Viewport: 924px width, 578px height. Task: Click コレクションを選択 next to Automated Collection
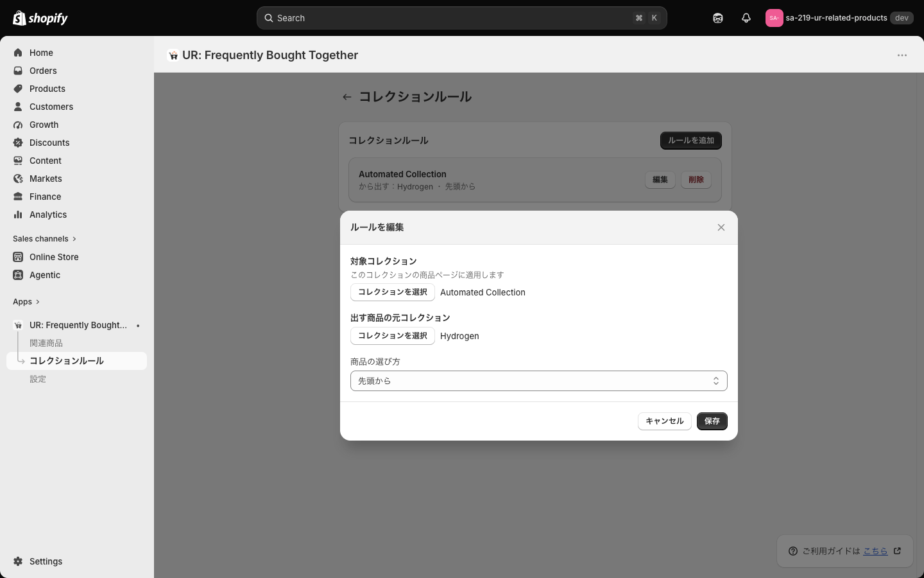(393, 292)
